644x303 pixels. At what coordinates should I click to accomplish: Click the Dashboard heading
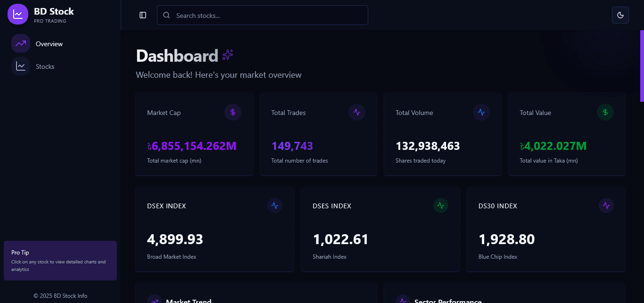click(177, 56)
